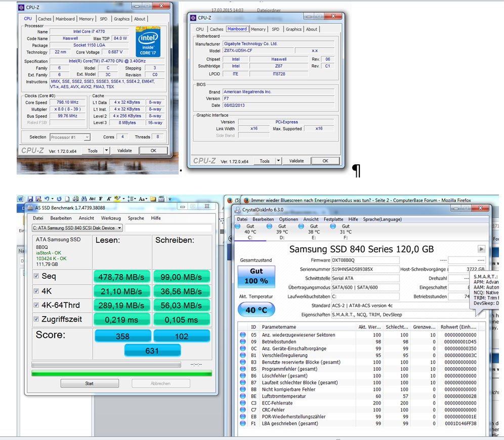This screenshot has height=440, width=504.
Task: Click the Seriennummer field S19HNSAD589385X
Action: click(x=365, y=269)
